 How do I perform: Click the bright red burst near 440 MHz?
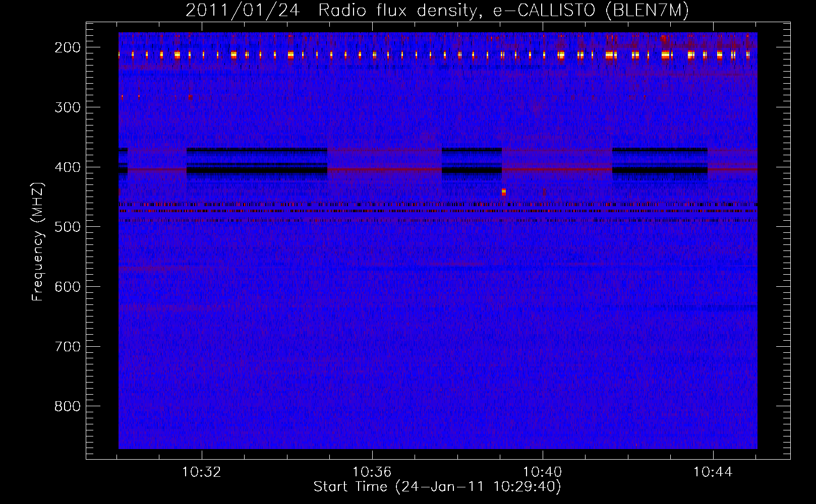coord(503,192)
